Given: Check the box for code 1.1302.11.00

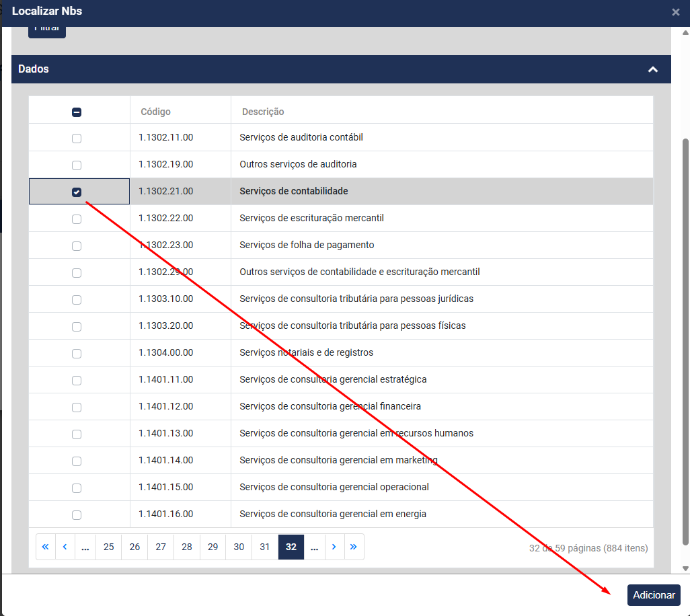Looking at the screenshot, I should tap(77, 138).
